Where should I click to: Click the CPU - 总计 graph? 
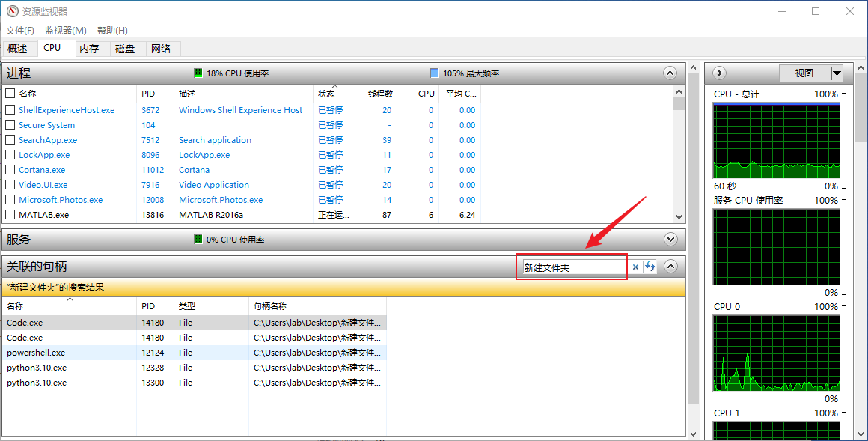click(x=776, y=141)
